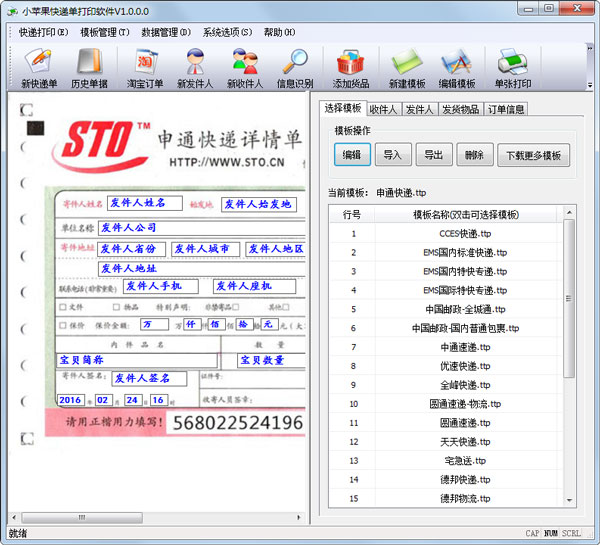The height and width of the screenshot is (545, 600).
Task: Open the 快递打印 menu
Action: coord(43,32)
